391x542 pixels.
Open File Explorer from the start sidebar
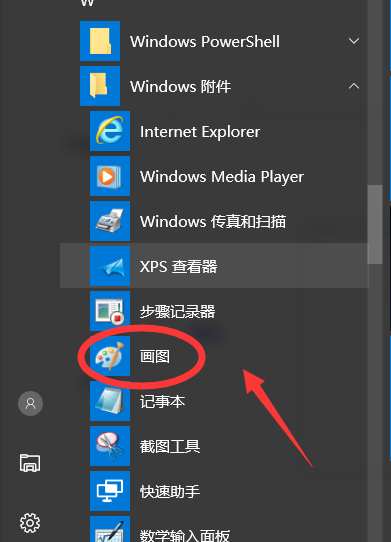pyautogui.click(x=30, y=463)
